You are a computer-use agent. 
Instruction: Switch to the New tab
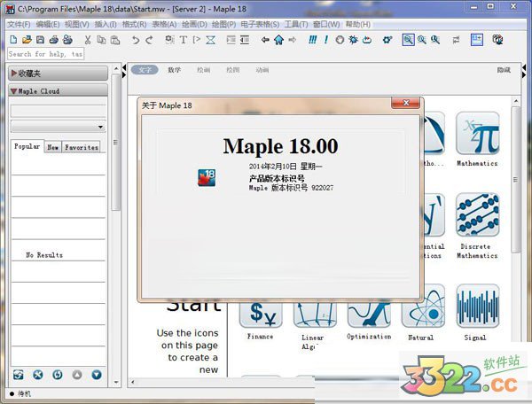(52, 147)
